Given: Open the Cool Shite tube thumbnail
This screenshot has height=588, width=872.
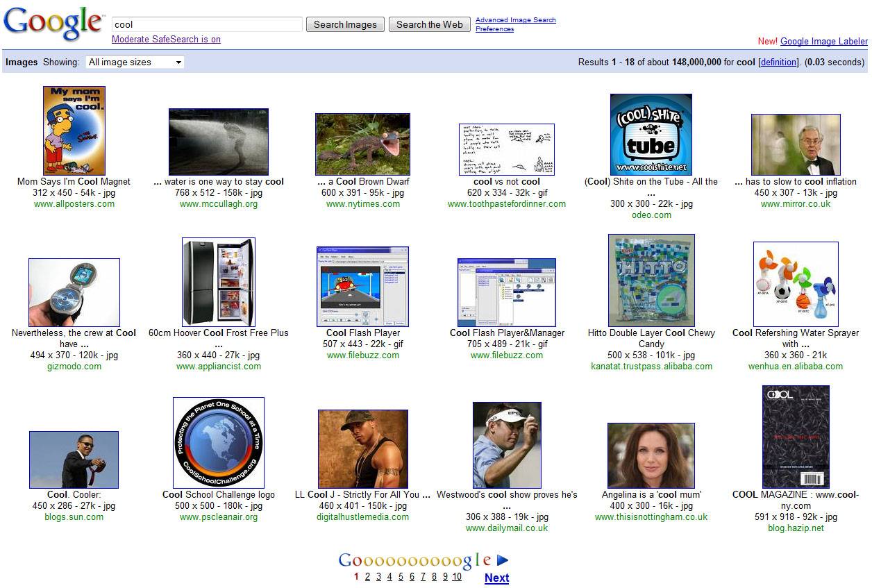Looking at the screenshot, I should (651, 135).
